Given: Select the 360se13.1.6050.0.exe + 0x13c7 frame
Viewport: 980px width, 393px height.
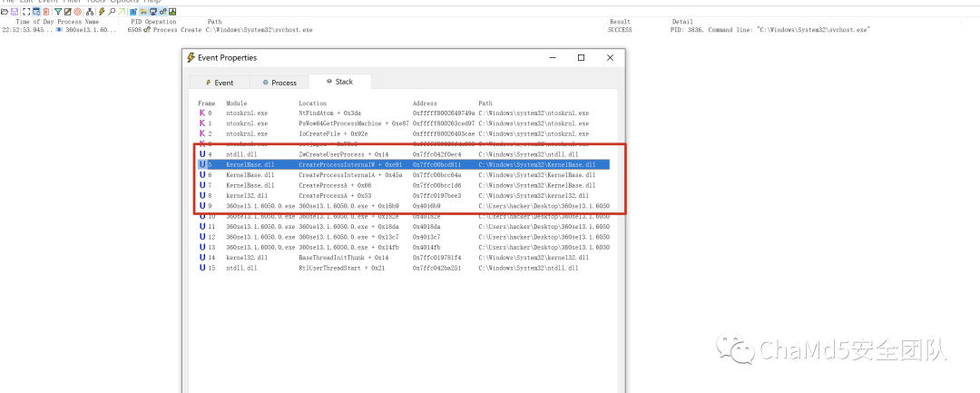Looking at the screenshot, I should click(x=403, y=237).
